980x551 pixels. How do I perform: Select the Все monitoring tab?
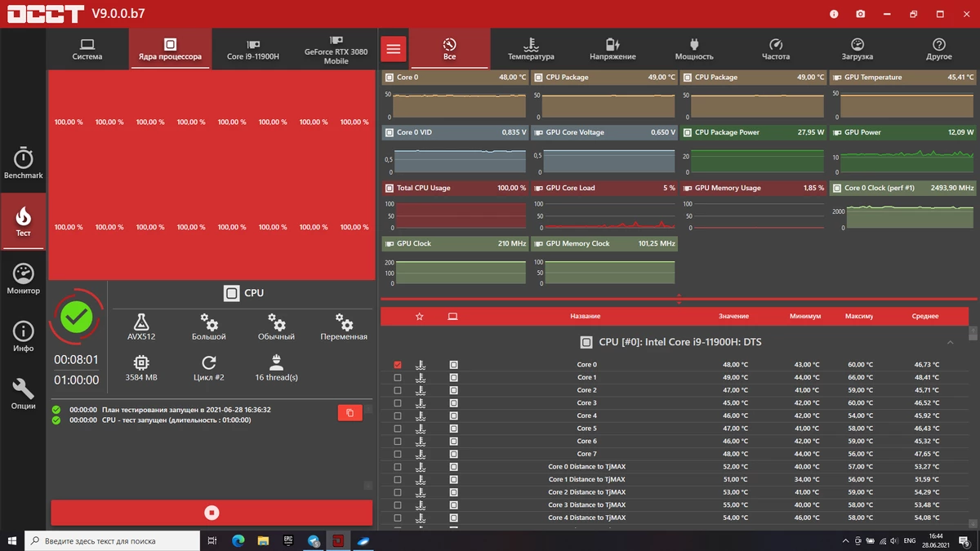[449, 49]
